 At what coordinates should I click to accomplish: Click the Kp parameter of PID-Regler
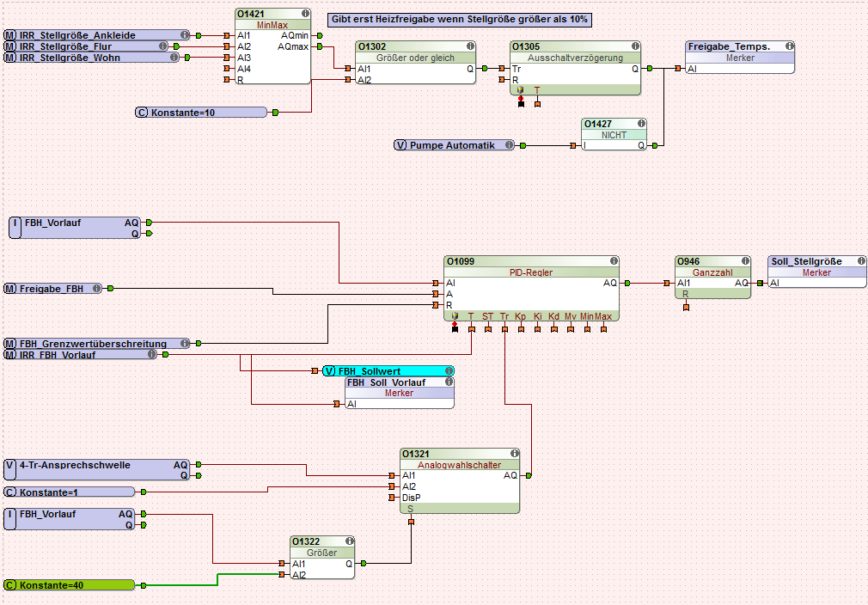pos(520,316)
